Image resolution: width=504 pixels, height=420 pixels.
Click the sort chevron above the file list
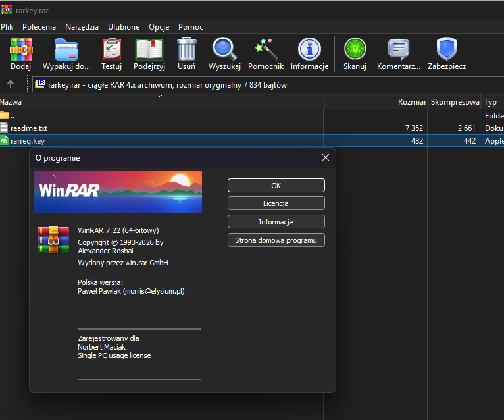[x=160, y=96]
